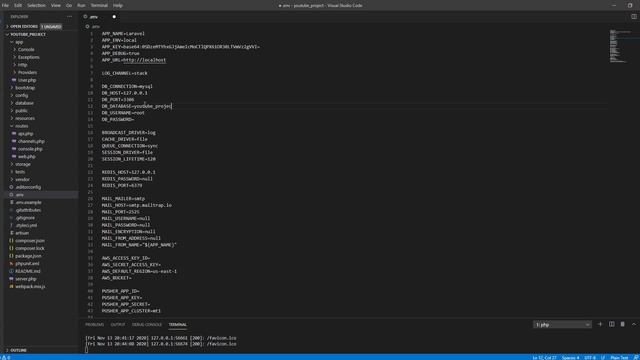Image resolution: width=640 pixels, height=360 pixels.
Task: Open webpack.mix.js file
Action: 30,287
